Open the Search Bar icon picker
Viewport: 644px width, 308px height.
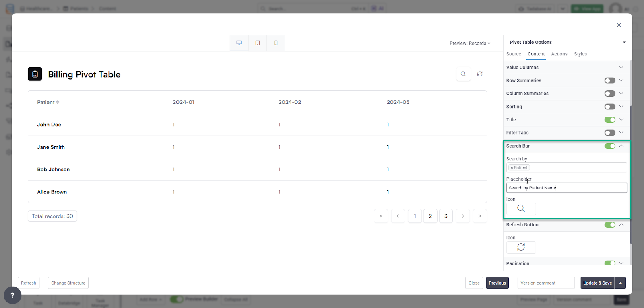(521, 209)
